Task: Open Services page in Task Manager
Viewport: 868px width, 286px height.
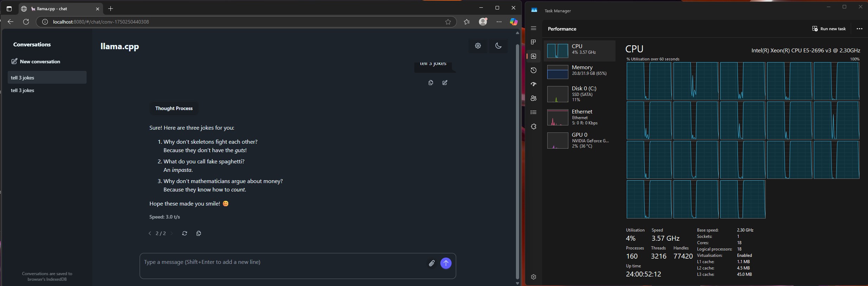Action: [x=534, y=126]
